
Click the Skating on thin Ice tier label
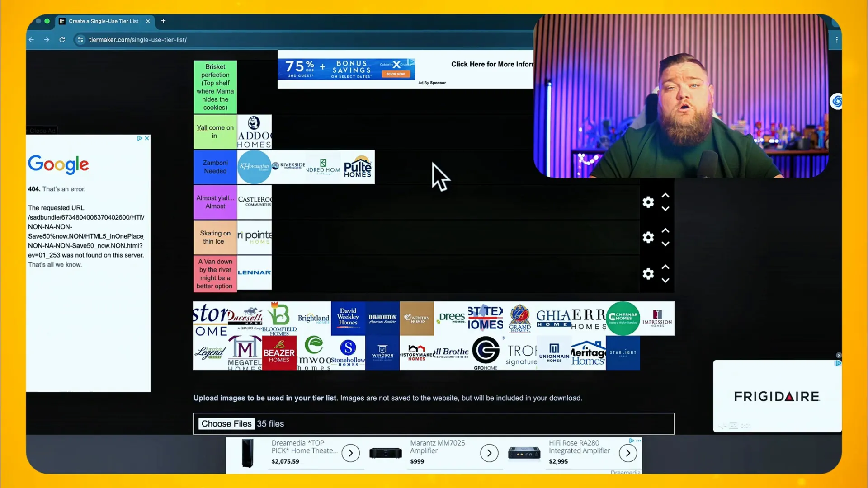[x=215, y=237]
